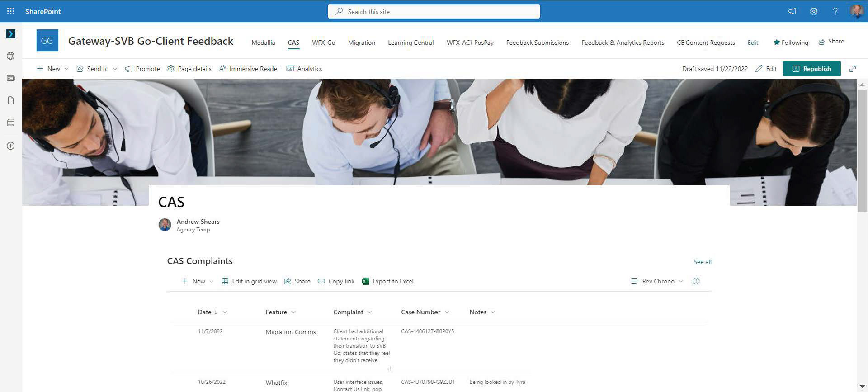Click the page Edit pencil icon

[x=759, y=69]
